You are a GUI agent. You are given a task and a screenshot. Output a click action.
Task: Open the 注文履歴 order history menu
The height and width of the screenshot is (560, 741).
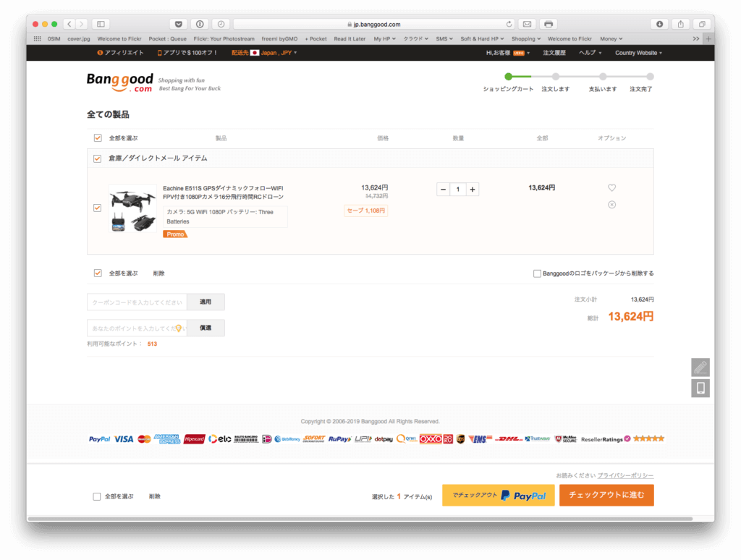(554, 53)
